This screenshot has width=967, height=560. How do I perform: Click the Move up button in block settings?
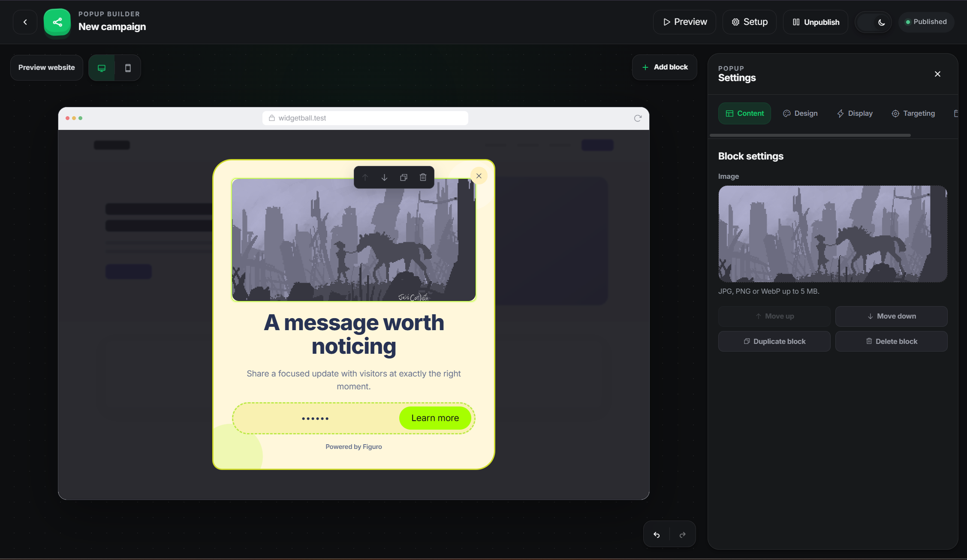[x=774, y=316]
